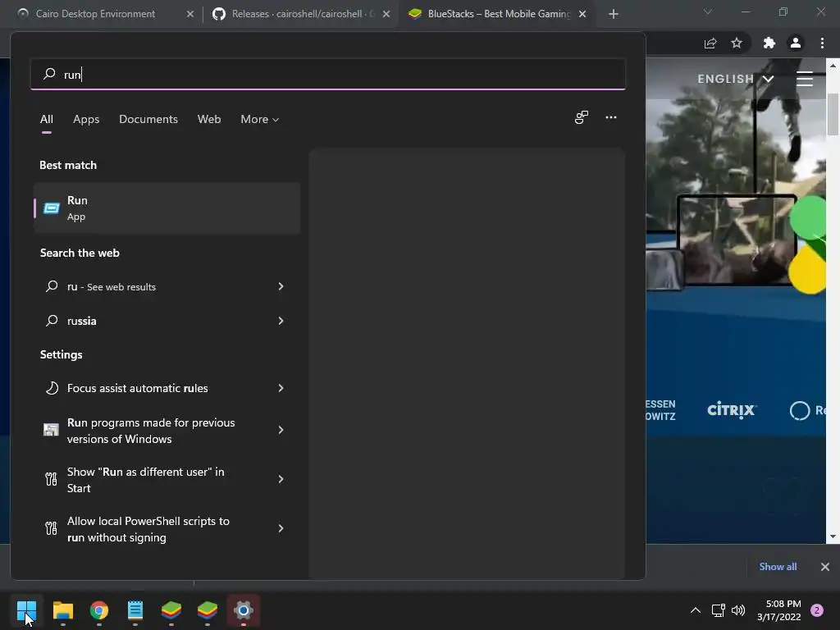Open the Run app best match
The width and height of the screenshot is (840, 630).
[167, 208]
